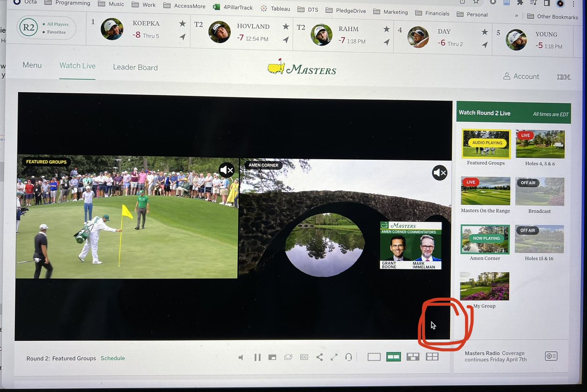Expand video to fullscreen arrows icon

334,357
